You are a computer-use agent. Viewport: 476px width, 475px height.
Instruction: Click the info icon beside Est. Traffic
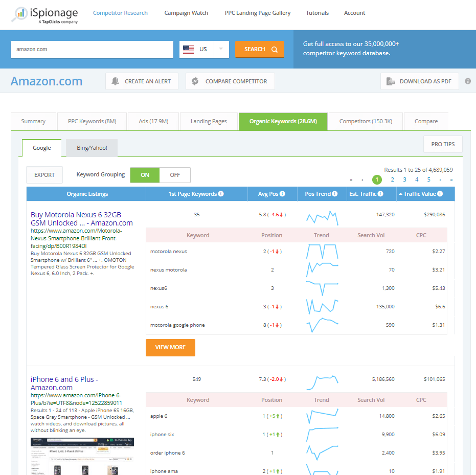tap(380, 194)
